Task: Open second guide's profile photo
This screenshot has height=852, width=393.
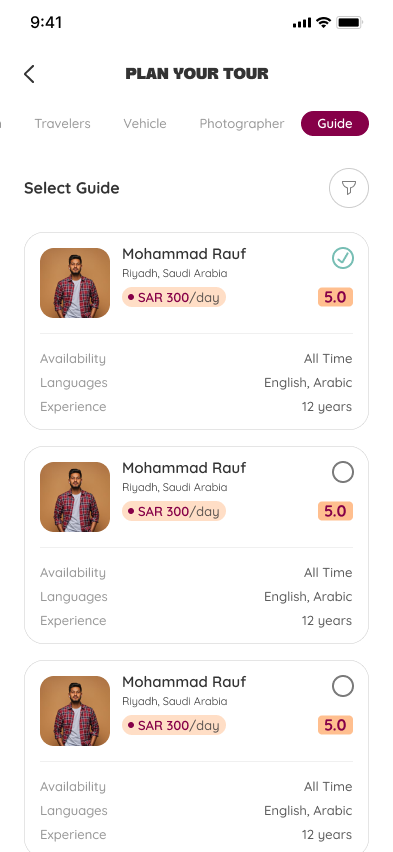Action: 75,497
